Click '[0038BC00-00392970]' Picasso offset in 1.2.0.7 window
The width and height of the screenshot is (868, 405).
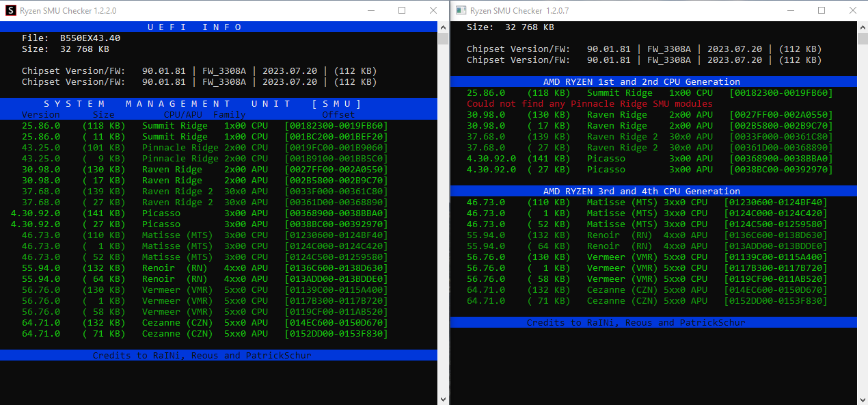click(781, 170)
